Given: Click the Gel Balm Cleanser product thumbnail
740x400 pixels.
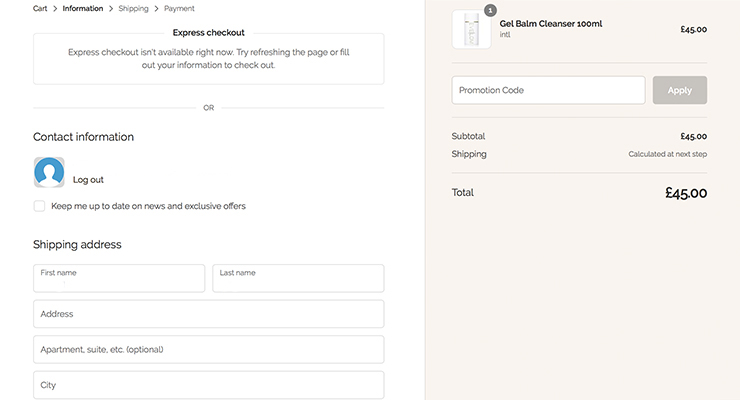Looking at the screenshot, I should (x=471, y=30).
